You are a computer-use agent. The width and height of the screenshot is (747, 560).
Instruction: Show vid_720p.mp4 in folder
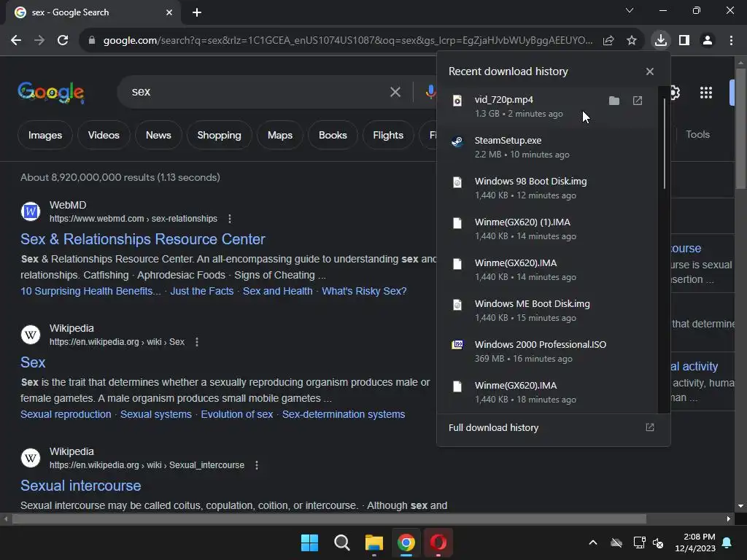tap(614, 101)
